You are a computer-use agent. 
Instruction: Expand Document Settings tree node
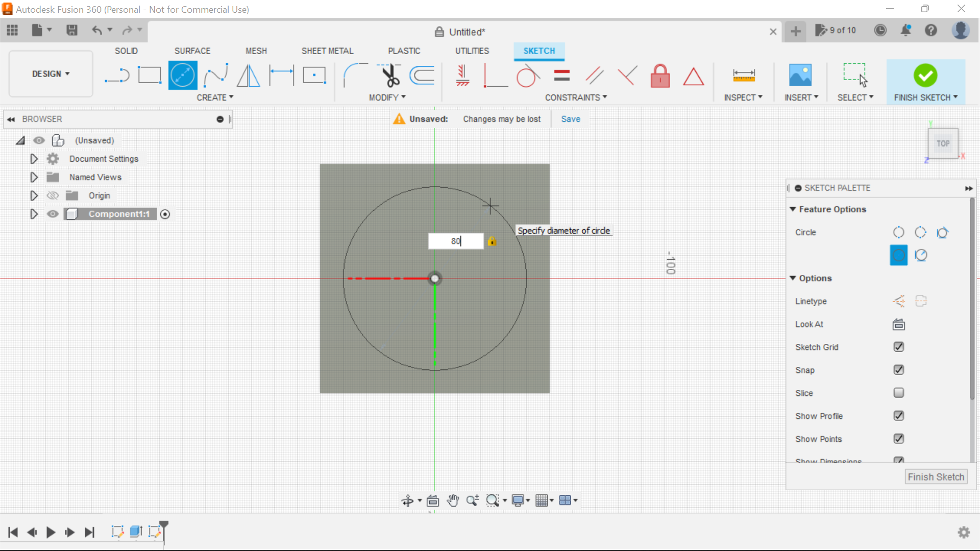[34, 159]
